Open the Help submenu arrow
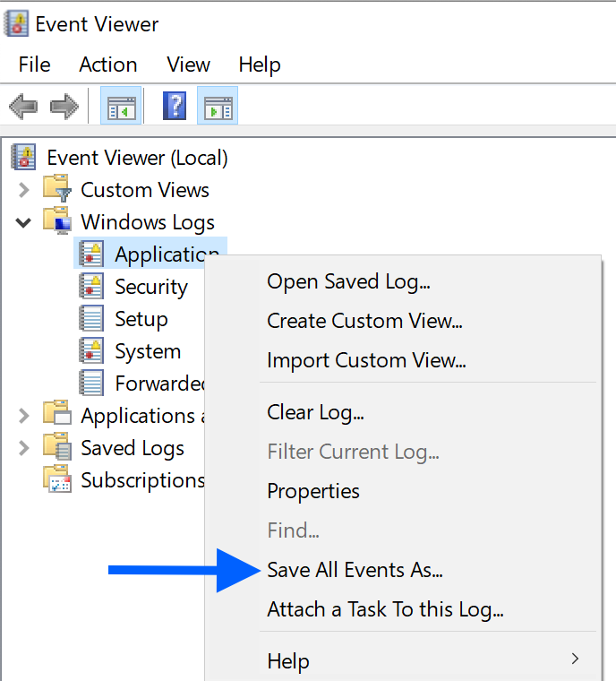 click(575, 660)
